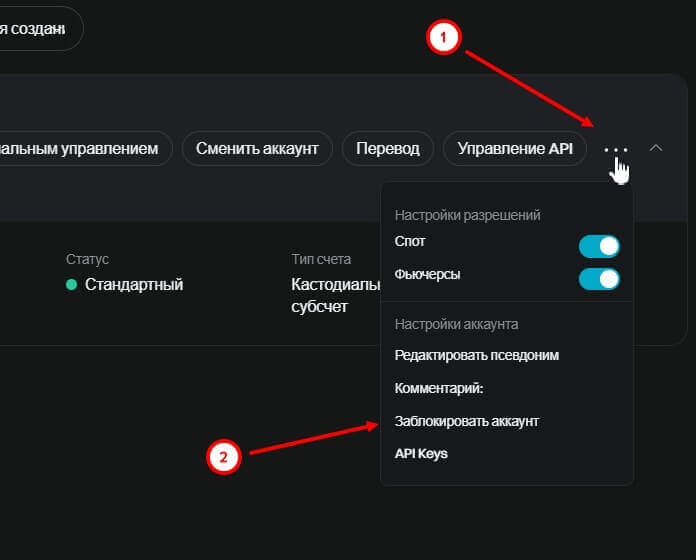Click the green status indicator dot
The height and width of the screenshot is (560, 696).
click(x=72, y=285)
